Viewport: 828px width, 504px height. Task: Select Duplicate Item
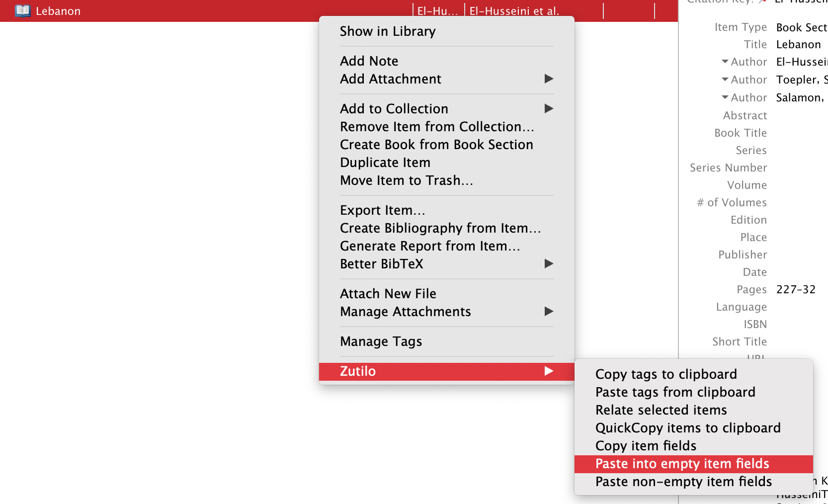pos(385,162)
